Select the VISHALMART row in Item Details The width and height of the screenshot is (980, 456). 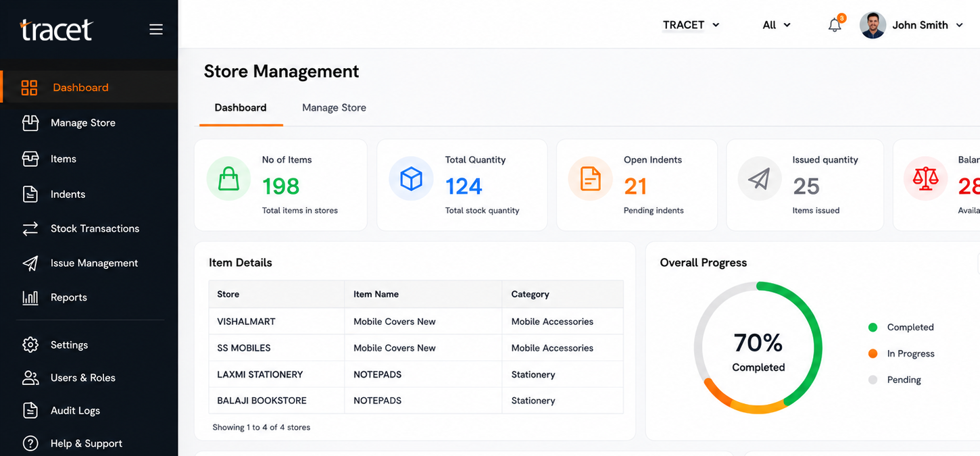416,322
